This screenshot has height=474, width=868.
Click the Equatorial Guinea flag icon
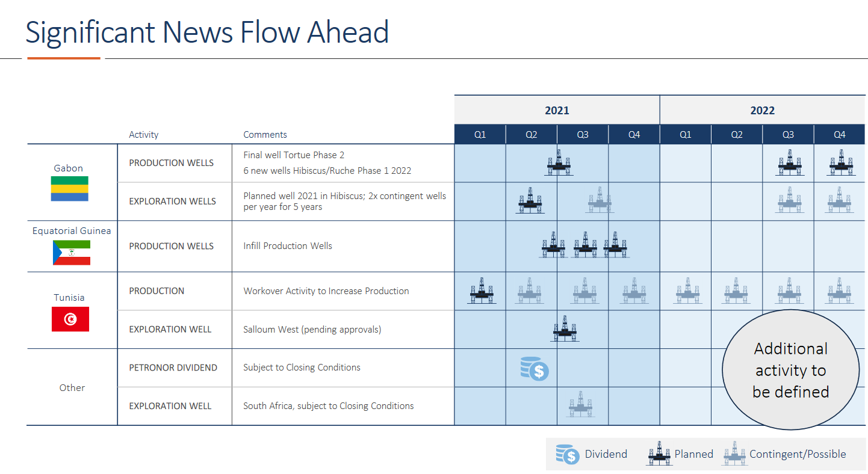[x=71, y=253]
